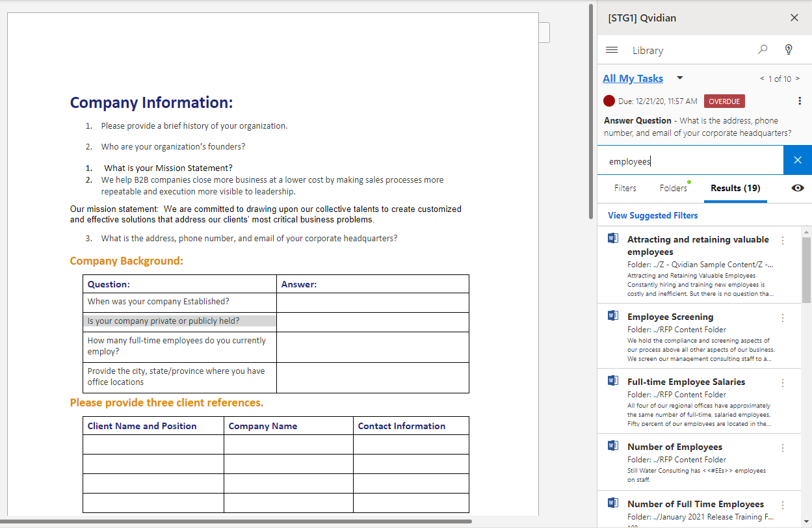Click View Suggested Filters link
Image resolution: width=812 pixels, height=528 pixels.
coord(653,215)
